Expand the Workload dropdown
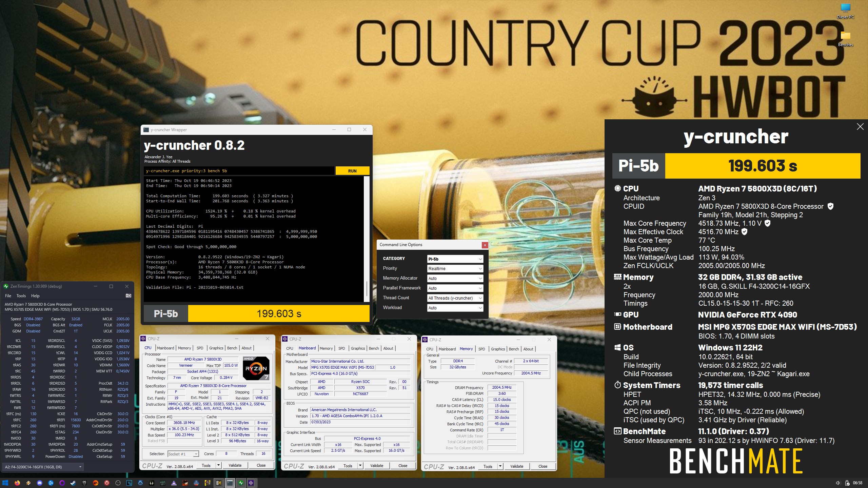Screen dimensions: 868x488 coord(455,308)
